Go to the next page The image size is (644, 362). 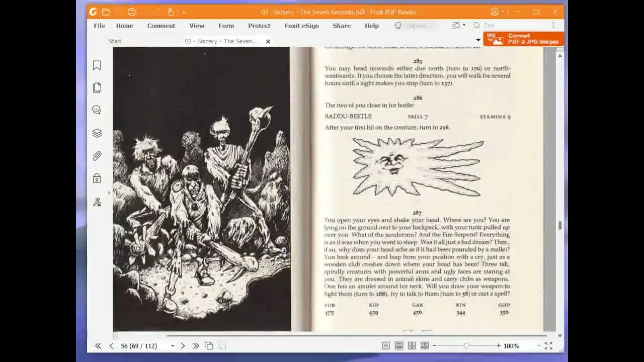[x=183, y=346]
